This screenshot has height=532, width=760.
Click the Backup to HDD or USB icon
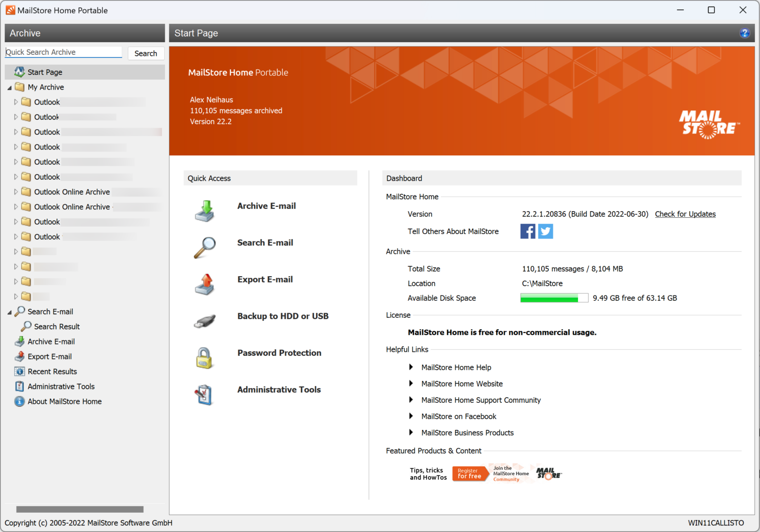tap(204, 321)
